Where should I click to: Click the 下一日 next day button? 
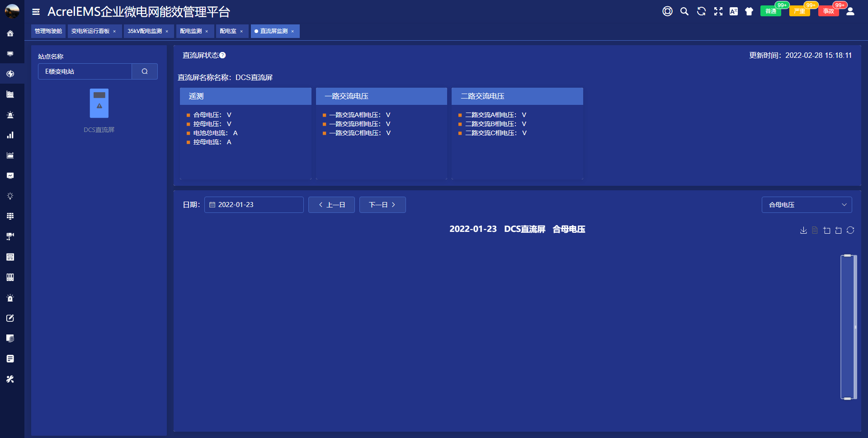click(382, 205)
